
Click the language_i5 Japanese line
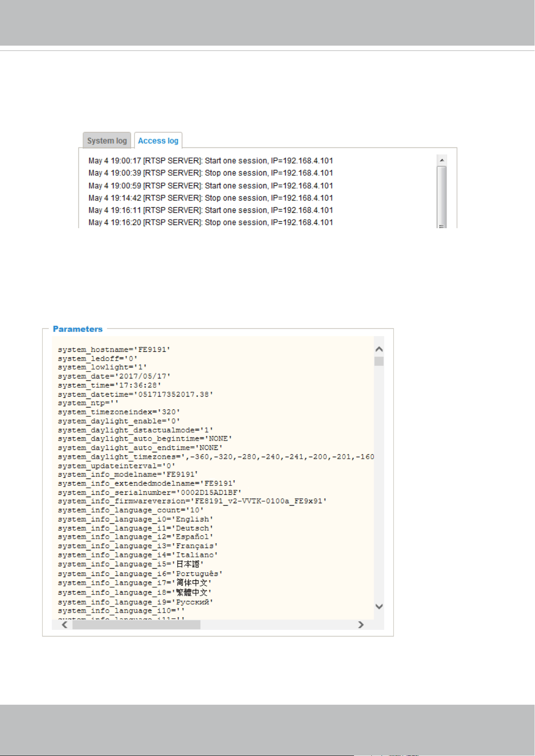[131, 564]
